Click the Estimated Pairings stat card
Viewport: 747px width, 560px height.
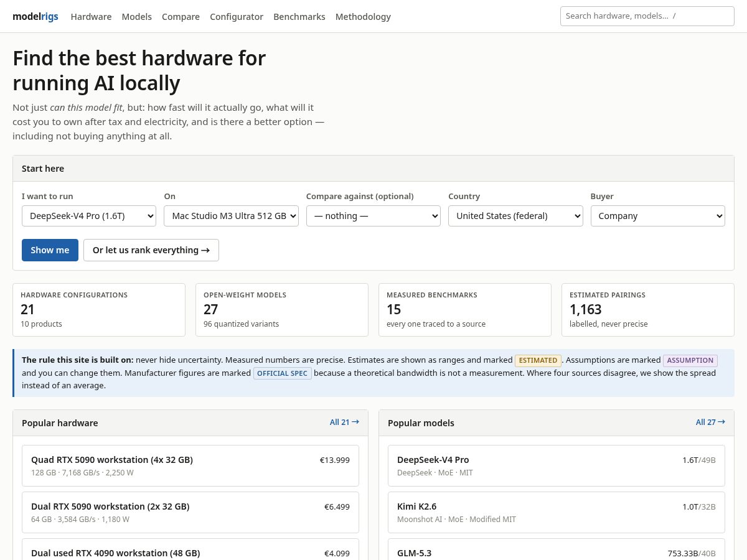pyautogui.click(x=648, y=310)
